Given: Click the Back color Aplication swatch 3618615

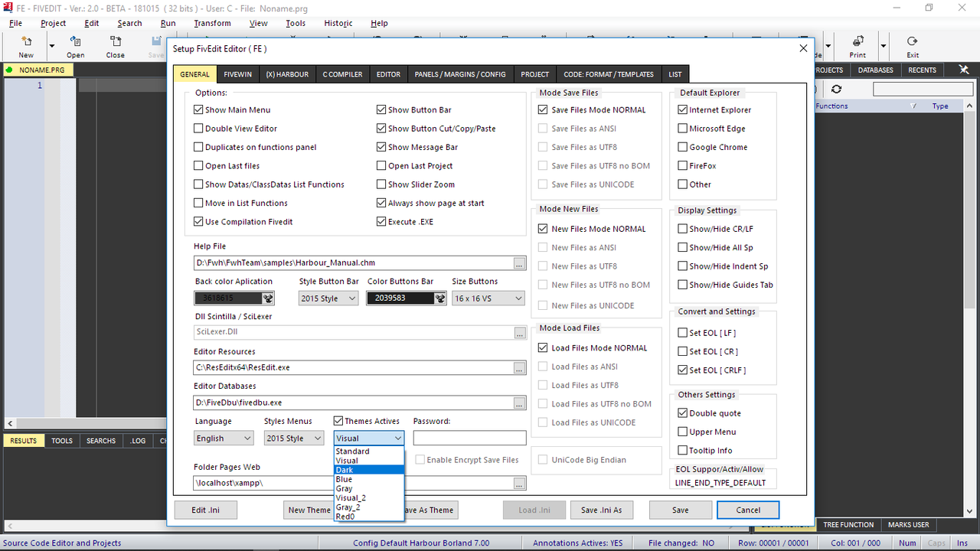Looking at the screenshot, I should click(x=229, y=298).
